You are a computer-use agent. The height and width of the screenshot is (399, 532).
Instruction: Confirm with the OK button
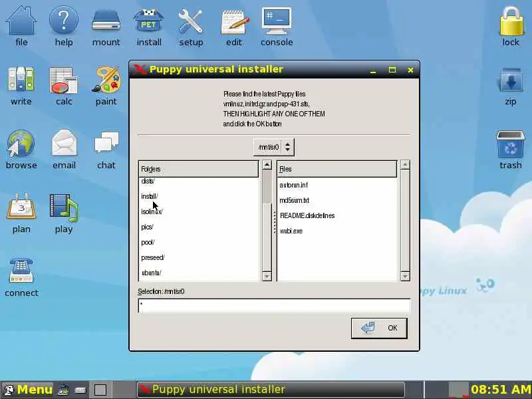(379, 328)
